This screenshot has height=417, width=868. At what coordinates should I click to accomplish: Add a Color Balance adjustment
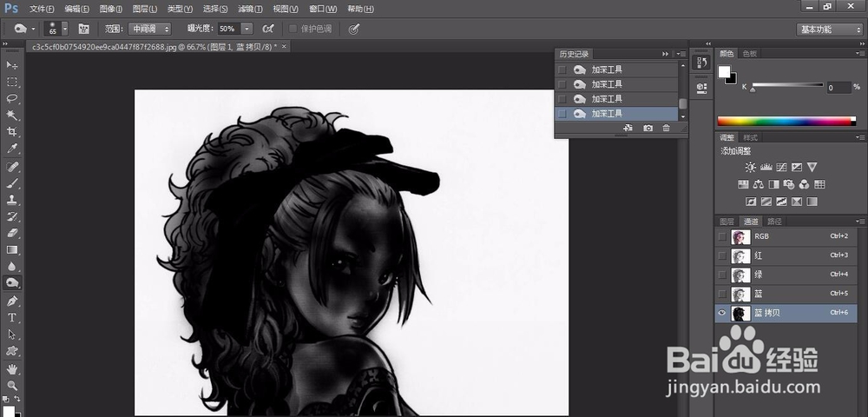click(759, 184)
